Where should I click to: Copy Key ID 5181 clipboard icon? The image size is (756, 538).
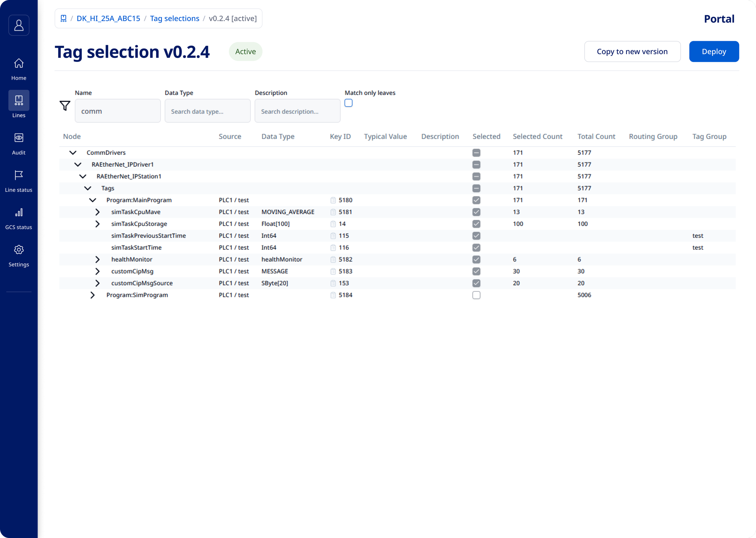point(333,212)
